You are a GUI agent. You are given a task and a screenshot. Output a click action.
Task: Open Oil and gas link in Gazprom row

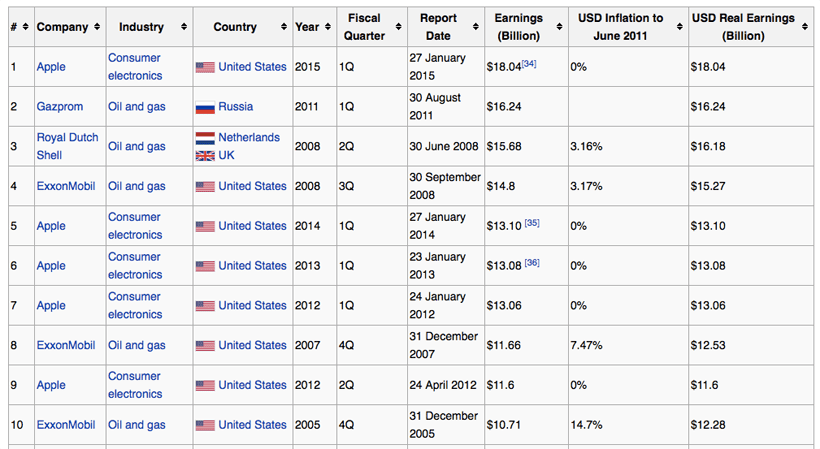click(137, 106)
